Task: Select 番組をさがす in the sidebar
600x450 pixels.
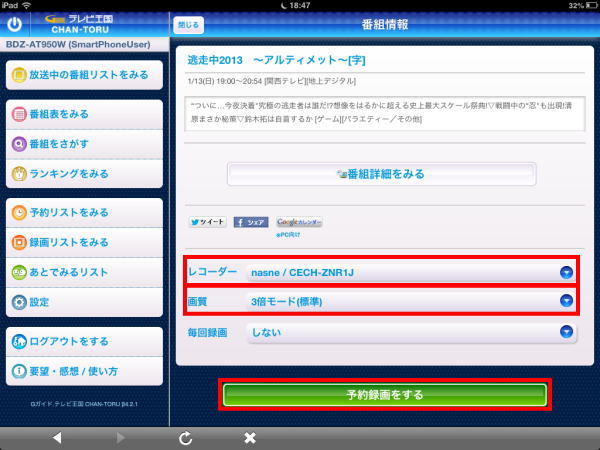Action: (84, 144)
